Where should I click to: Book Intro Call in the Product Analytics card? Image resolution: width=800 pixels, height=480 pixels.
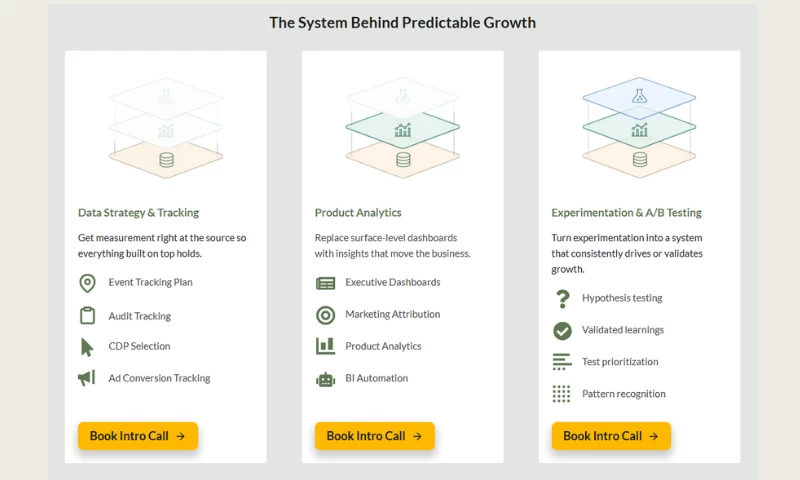(374, 436)
